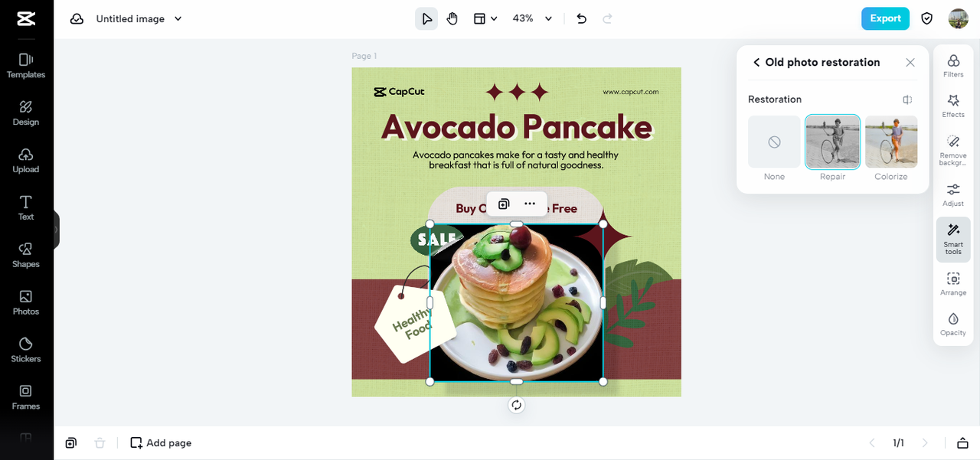Select the www.capcut.com text on canvas
The image size is (980, 460).
[630, 92]
